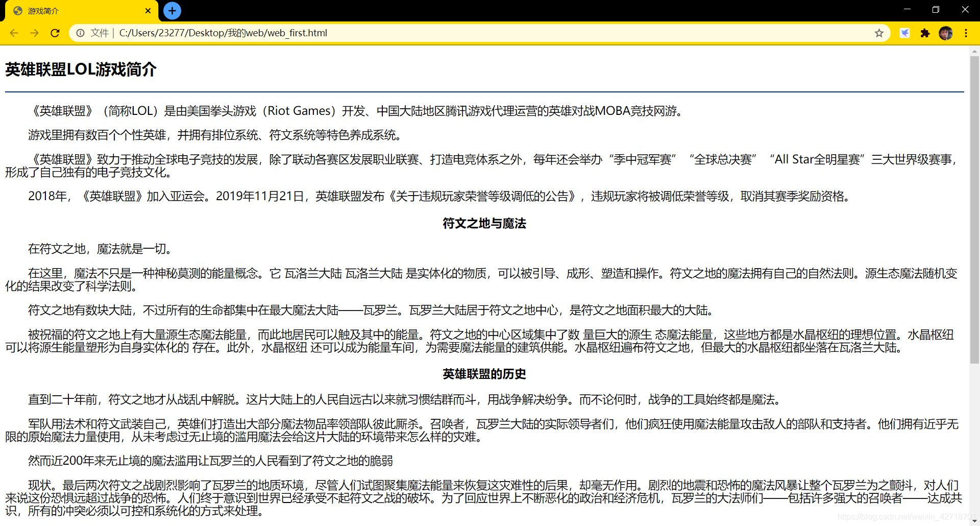Click paragraph starting 然而近200年来
The image size is (980, 526).
point(210,461)
